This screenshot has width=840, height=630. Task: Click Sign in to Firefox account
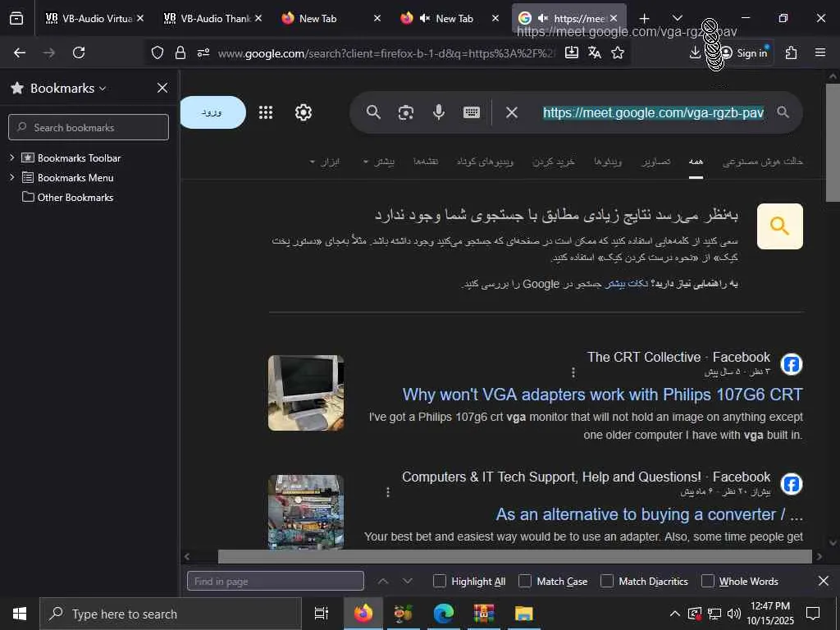coord(745,52)
